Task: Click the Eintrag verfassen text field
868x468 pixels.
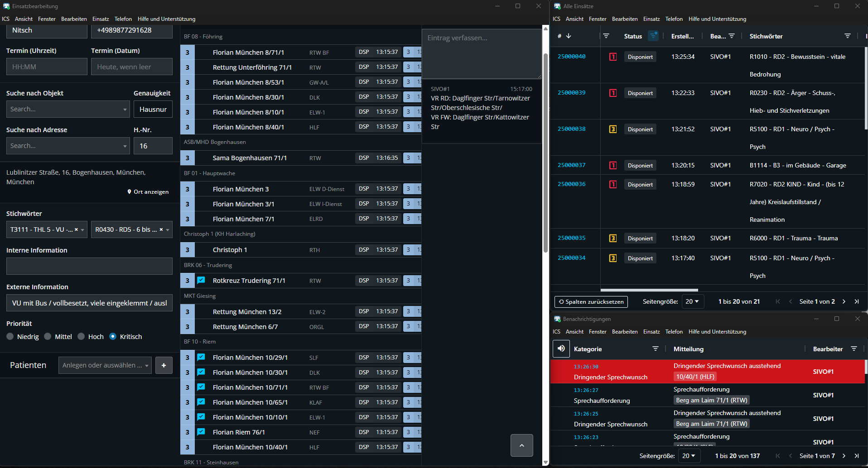Action: (x=481, y=53)
